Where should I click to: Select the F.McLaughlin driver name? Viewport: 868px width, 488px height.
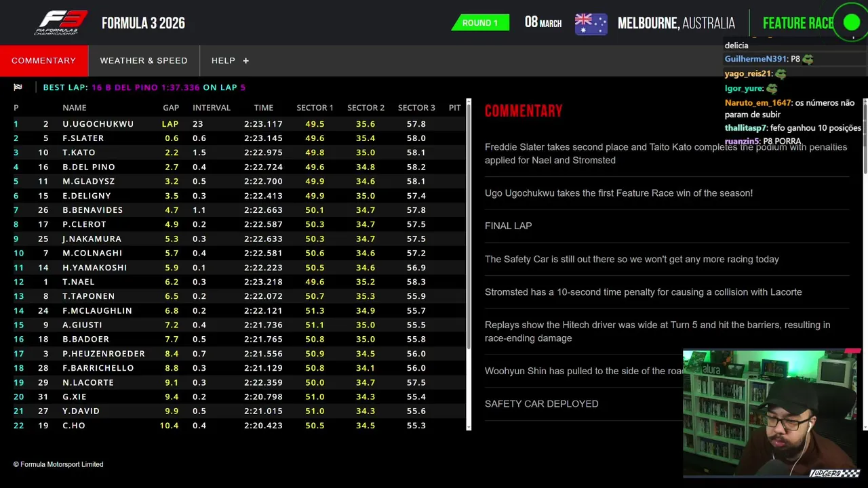tap(98, 310)
